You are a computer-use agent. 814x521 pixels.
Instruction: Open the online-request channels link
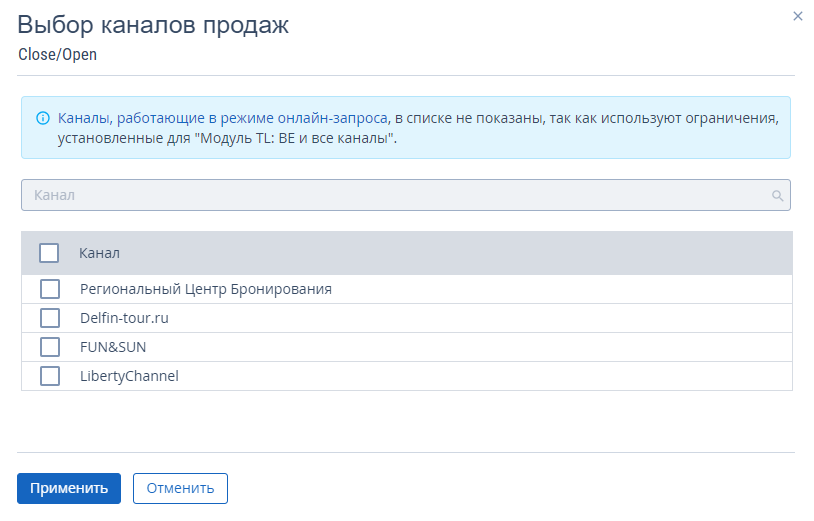(x=222, y=118)
